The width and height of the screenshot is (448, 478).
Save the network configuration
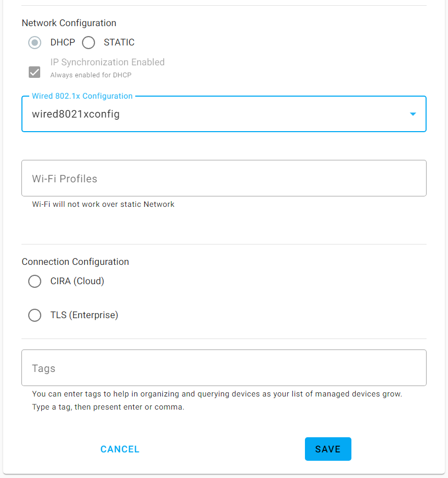(x=328, y=449)
